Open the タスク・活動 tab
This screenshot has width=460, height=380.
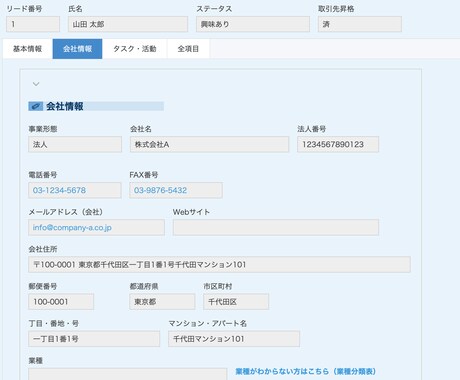coord(135,49)
